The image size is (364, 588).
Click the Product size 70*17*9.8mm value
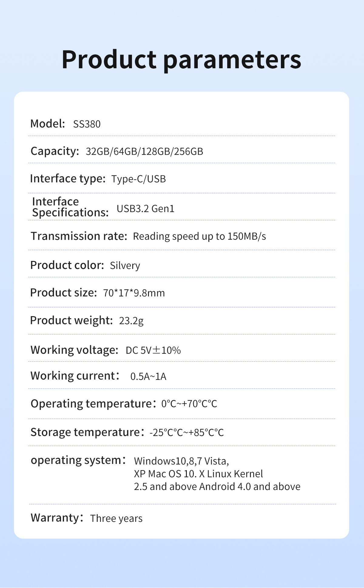click(134, 293)
